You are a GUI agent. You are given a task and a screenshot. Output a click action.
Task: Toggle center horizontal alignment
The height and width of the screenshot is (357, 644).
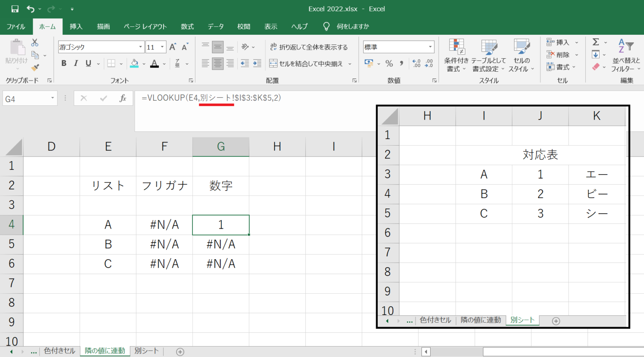[x=218, y=63]
